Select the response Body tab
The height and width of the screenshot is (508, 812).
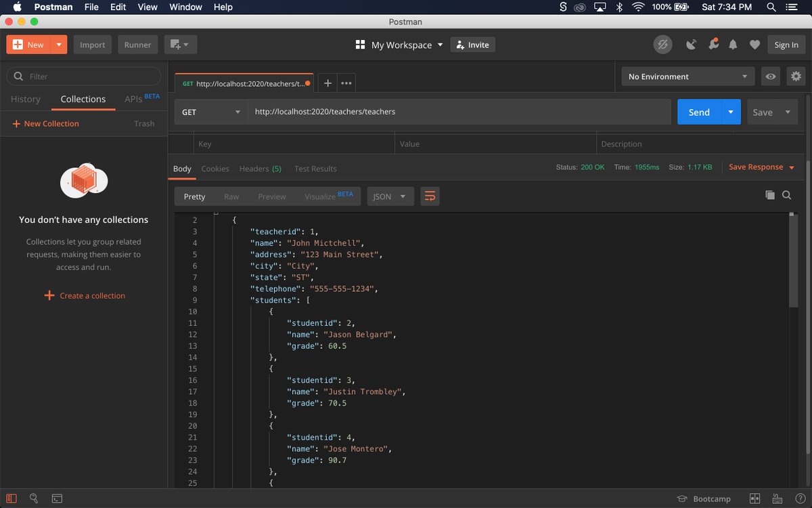coord(182,169)
